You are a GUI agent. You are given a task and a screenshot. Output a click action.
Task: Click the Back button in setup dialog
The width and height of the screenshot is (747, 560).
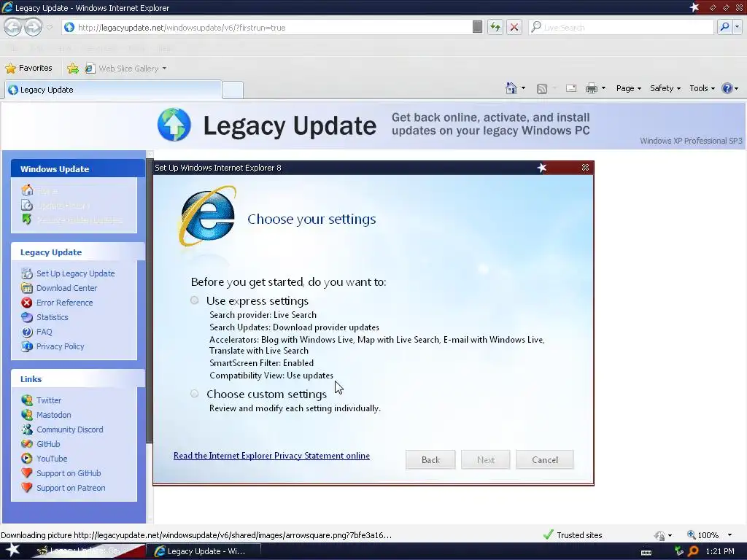430,459
